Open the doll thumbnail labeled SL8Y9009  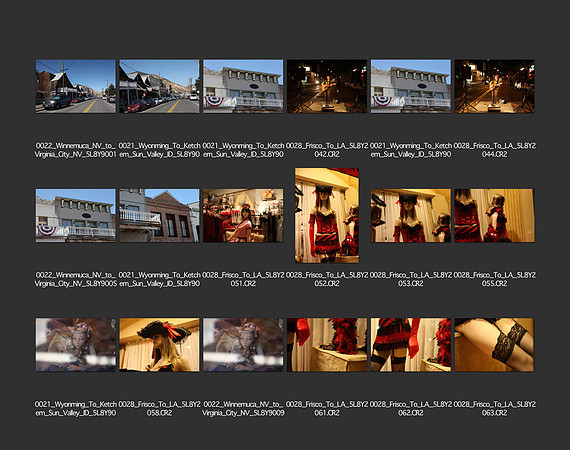pos(243,345)
